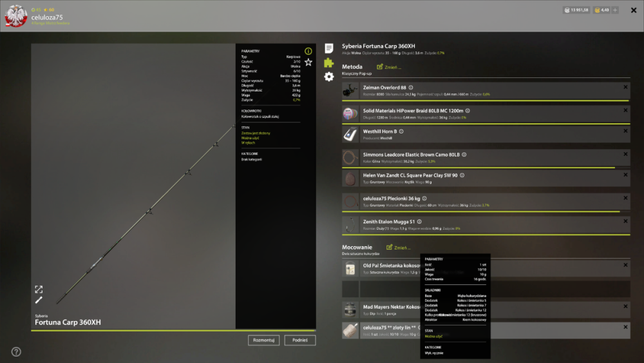Expand rod view with fullscreen arrows icon
Image resolution: width=644 pixels, height=363 pixels.
[x=39, y=289]
